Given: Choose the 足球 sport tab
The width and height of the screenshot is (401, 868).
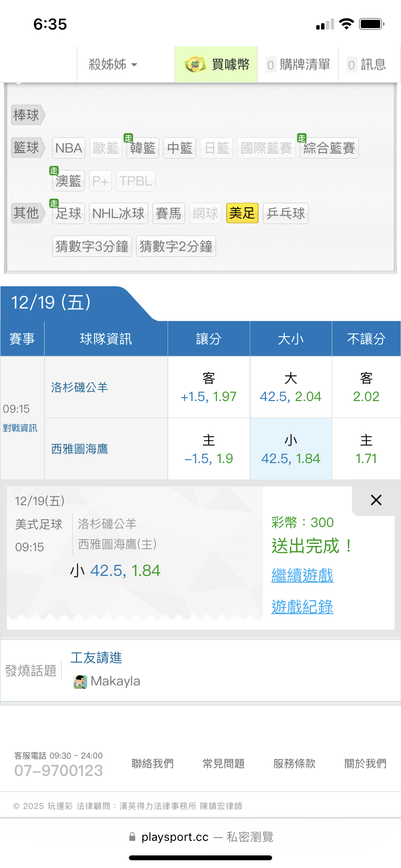Looking at the screenshot, I should pos(68,213).
